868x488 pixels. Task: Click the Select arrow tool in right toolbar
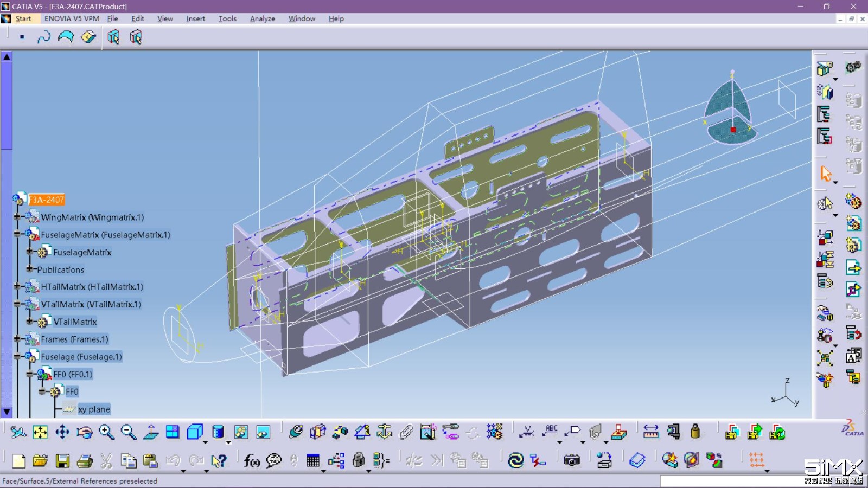825,174
